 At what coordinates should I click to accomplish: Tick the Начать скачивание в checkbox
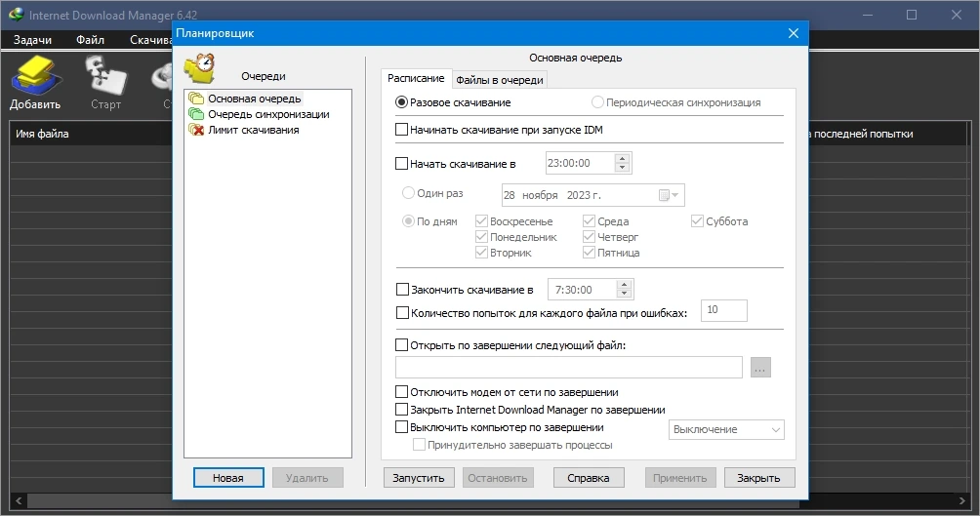(x=402, y=164)
